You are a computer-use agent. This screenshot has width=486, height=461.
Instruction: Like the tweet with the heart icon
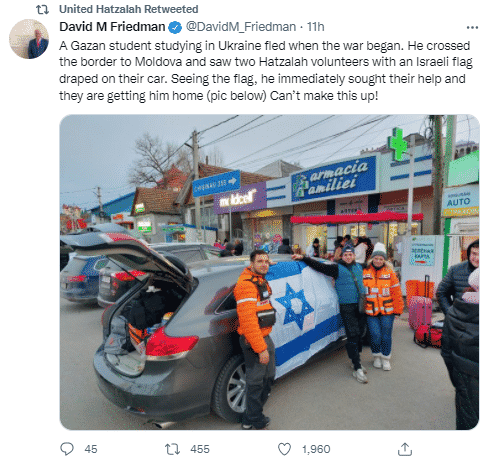click(x=284, y=449)
